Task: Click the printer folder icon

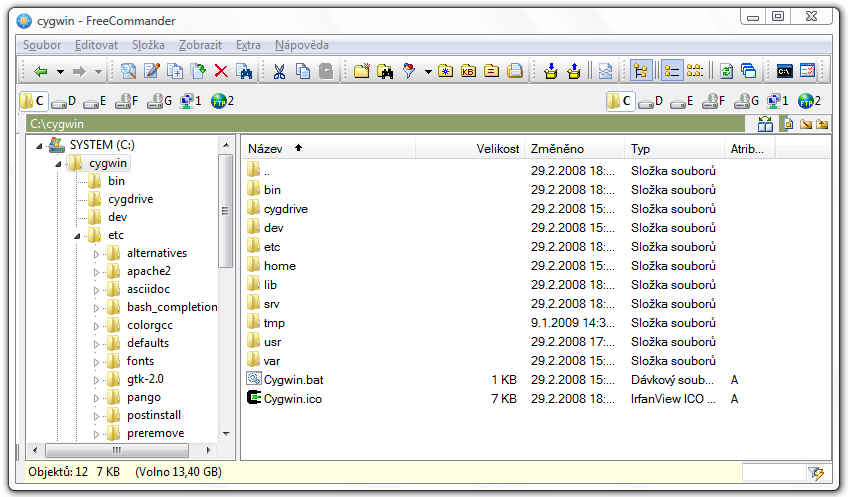Action: point(515,71)
